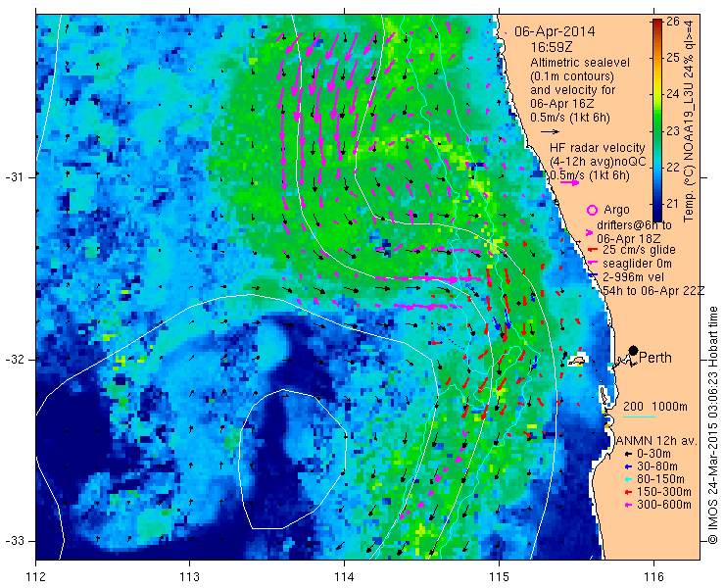Screen dimensions: 725x588
Task: Click the colorbar tick label 26
Action: tap(673, 22)
